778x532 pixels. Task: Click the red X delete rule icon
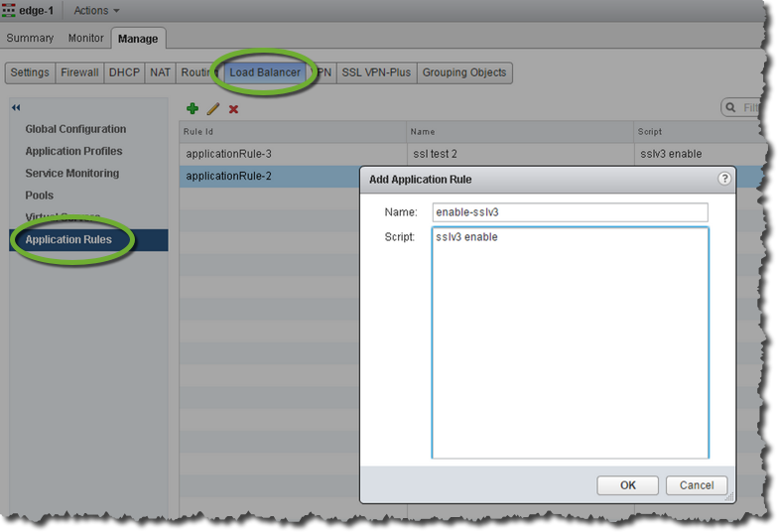[x=233, y=109]
